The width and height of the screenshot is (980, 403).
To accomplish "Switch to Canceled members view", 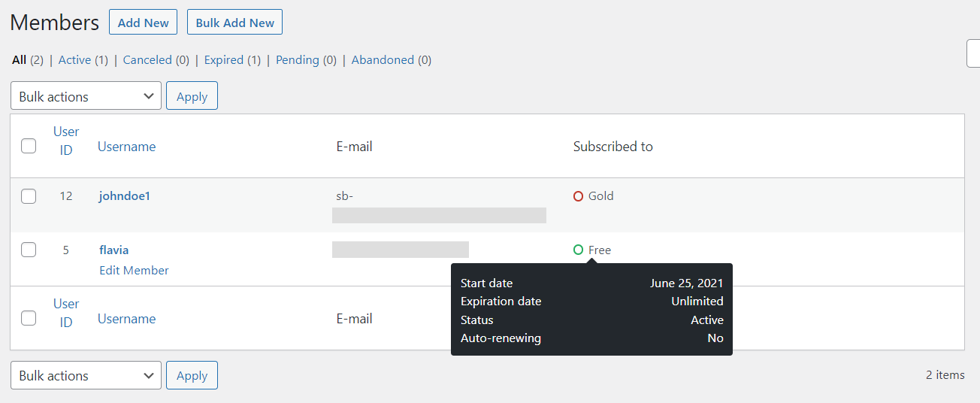I will coord(147,60).
